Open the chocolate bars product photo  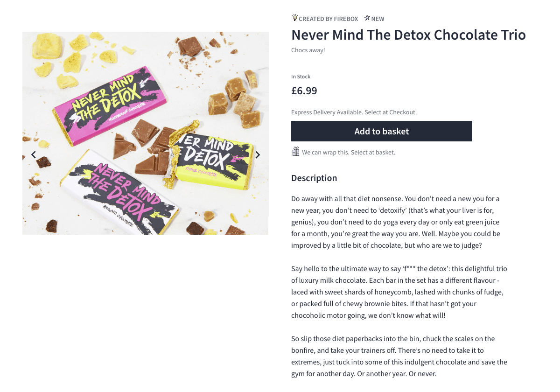pos(145,133)
